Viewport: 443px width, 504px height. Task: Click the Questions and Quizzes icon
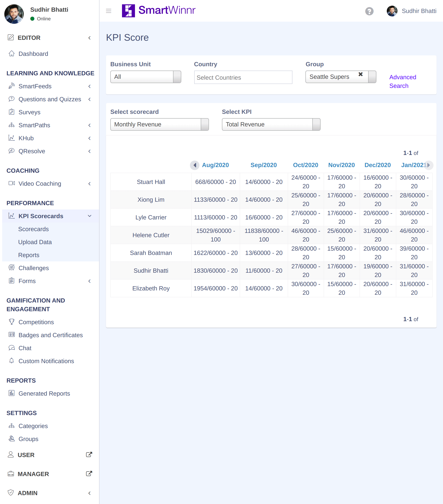(12, 99)
